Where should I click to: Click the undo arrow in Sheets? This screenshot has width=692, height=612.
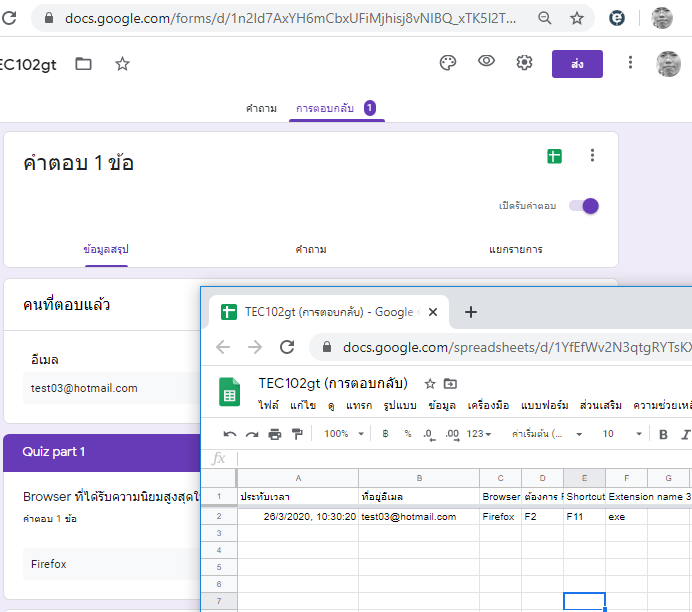[x=230, y=434]
